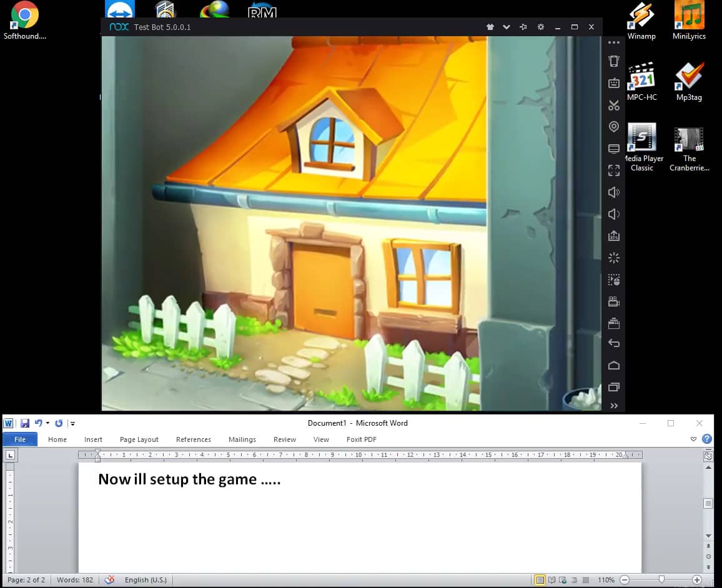This screenshot has width=722, height=588.
Task: Click the Nox pin window icon
Action: (x=523, y=27)
